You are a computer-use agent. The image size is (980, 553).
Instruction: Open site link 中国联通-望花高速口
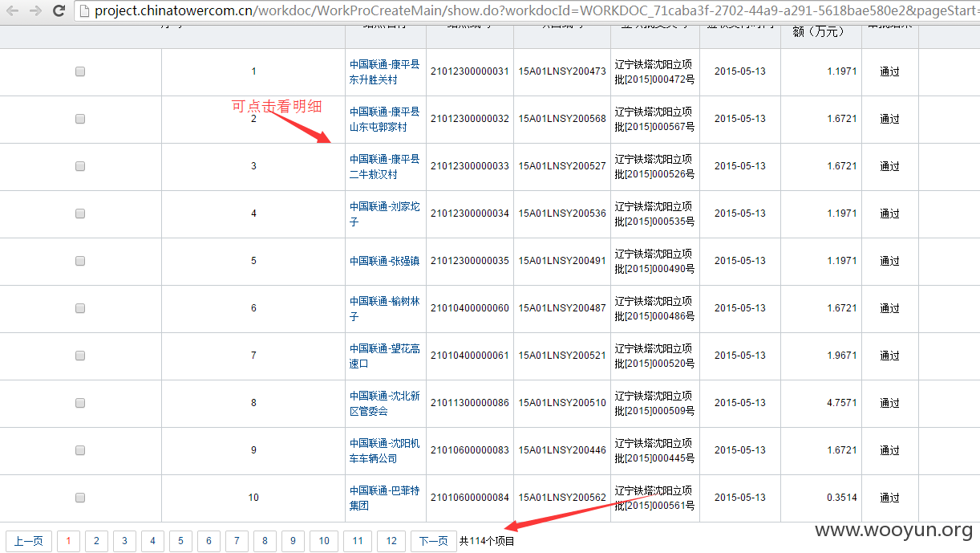pyautogui.click(x=384, y=356)
